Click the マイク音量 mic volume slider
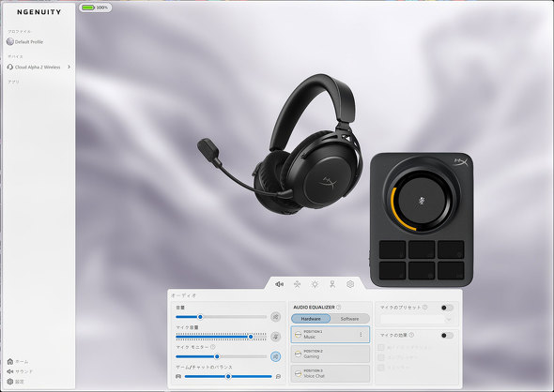Image resolution: width=554 pixels, height=392 pixels. pyautogui.click(x=222, y=337)
